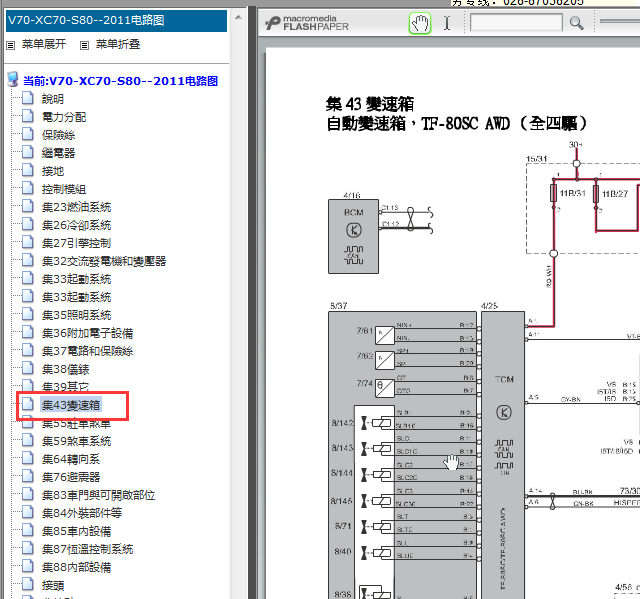Click the document icon beside 集43變速箱
Screen dimensions: 640x599
tap(28, 404)
